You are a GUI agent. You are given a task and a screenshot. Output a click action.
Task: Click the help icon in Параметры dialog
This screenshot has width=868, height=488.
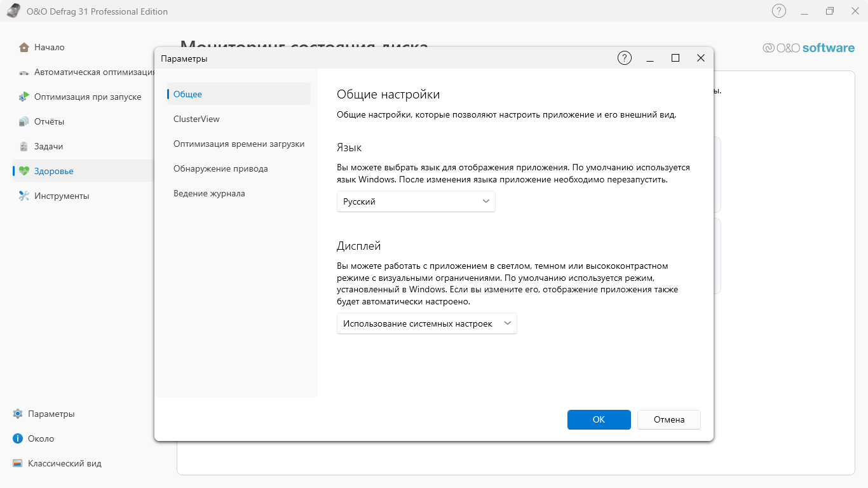click(625, 58)
